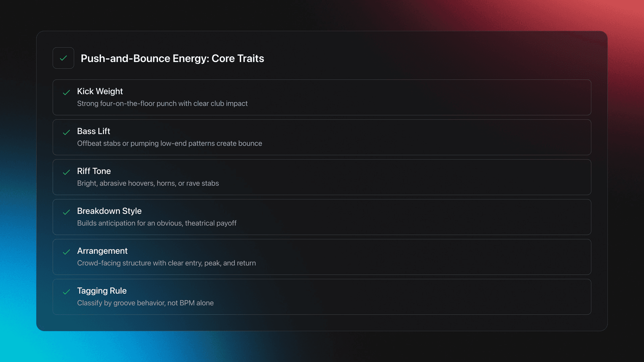The width and height of the screenshot is (644, 362).
Task: Collapse the Arrangement card
Action: [322, 257]
